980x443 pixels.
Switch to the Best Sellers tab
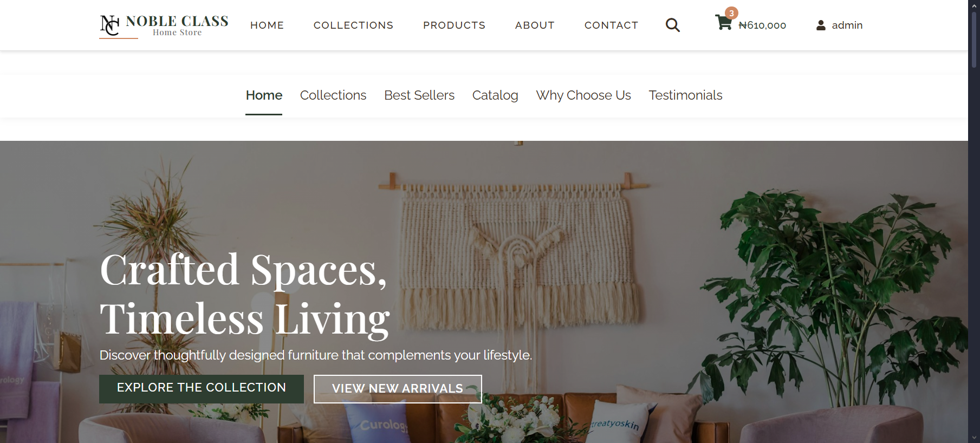click(x=419, y=95)
